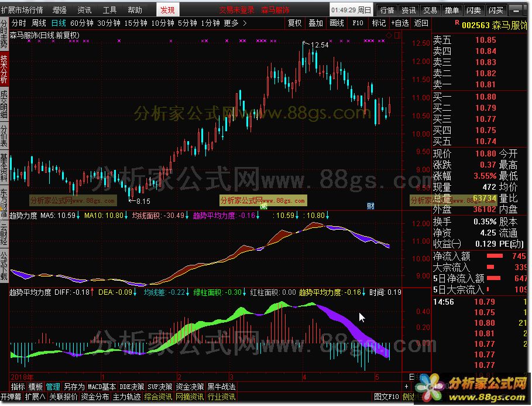532x406 pixels.
Task: Click the small window icon atop chart
Action: point(397,35)
